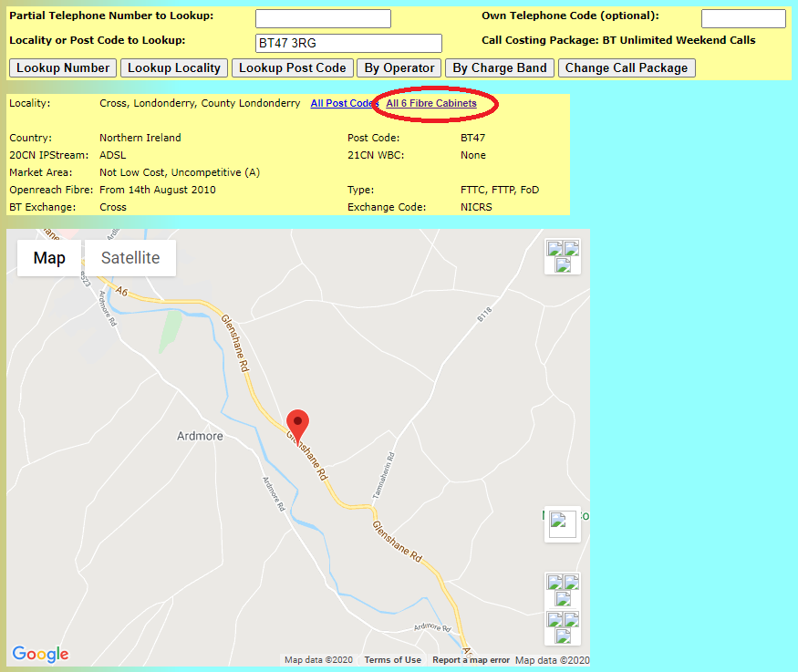Viewport: 798px width, 672px height.
Task: Click the Call Costing Package text
Action: 618,40
